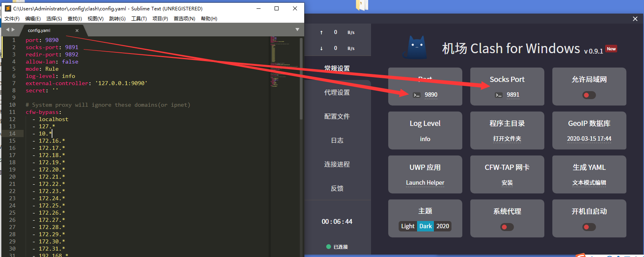Open 配置文件 profiles in Clash sidebar

(x=337, y=116)
